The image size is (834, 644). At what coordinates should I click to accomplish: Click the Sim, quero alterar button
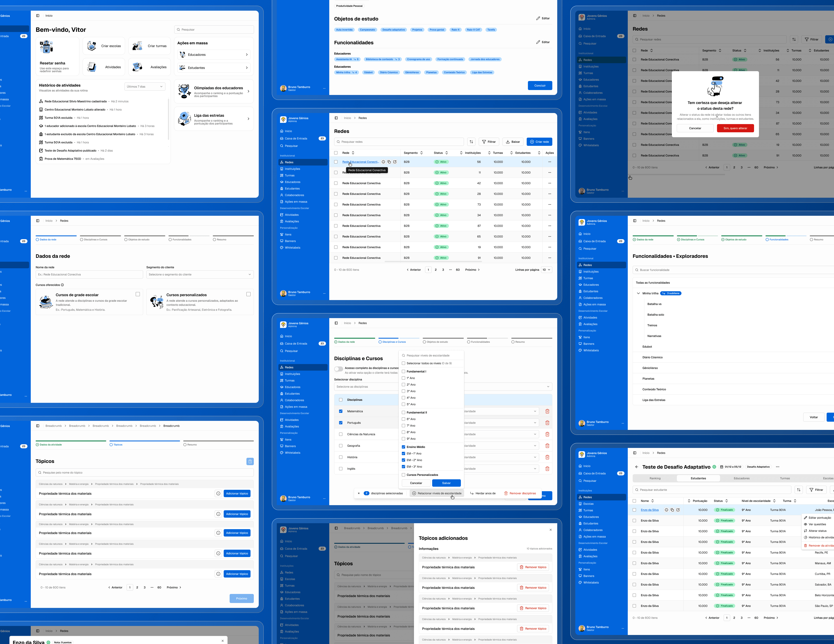coord(735,128)
